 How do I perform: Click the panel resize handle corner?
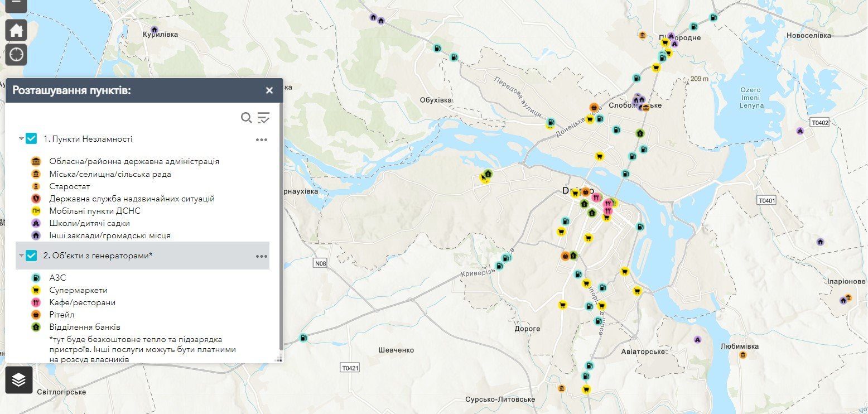pyautogui.click(x=279, y=359)
